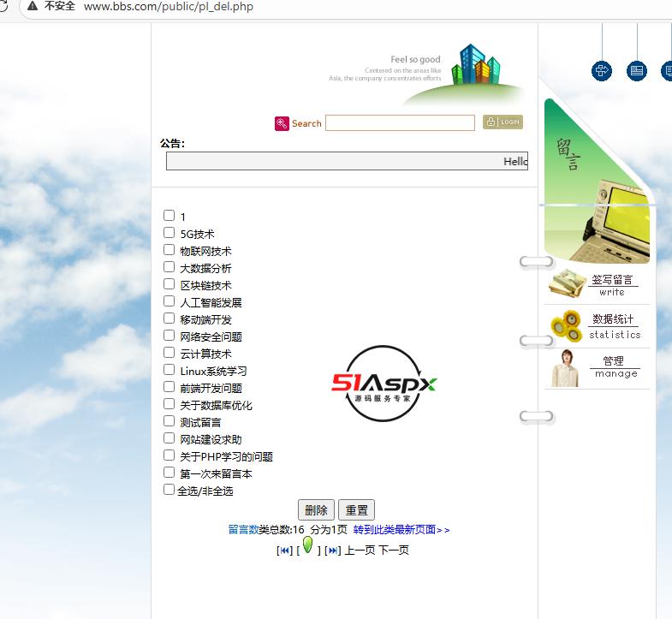Image resolution: width=672 pixels, height=619 pixels.
Task: Click the green current-page marker icon
Action: click(307, 545)
